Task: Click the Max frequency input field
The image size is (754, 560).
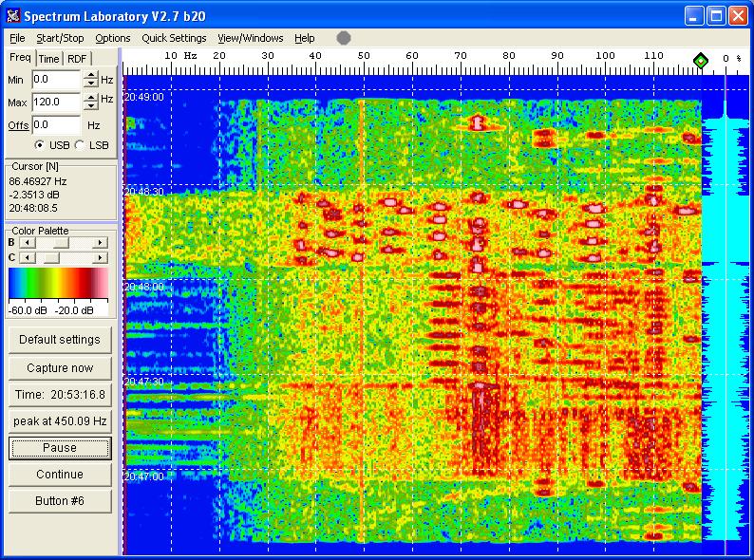Action: click(x=56, y=102)
